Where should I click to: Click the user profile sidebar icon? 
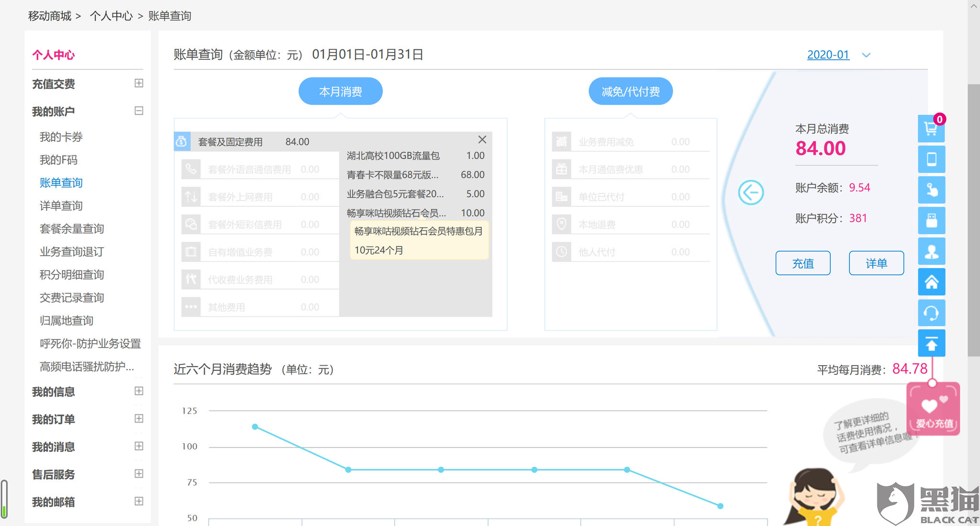[x=931, y=251]
